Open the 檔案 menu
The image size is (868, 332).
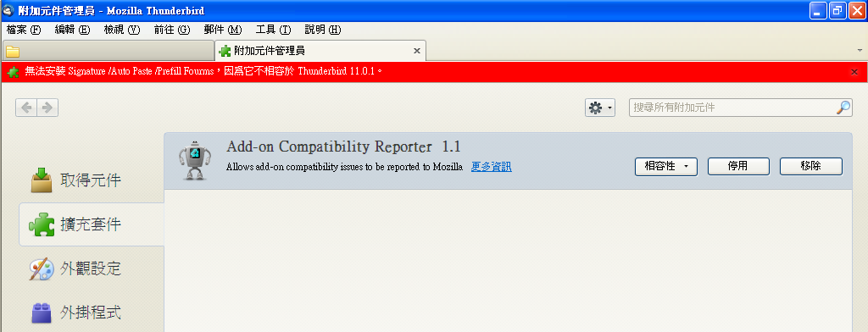(24, 30)
